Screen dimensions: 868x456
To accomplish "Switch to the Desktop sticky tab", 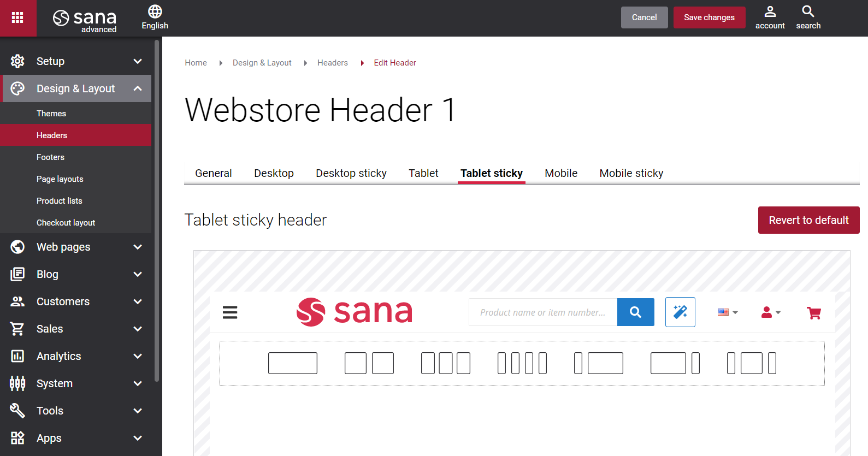I will pyautogui.click(x=351, y=173).
